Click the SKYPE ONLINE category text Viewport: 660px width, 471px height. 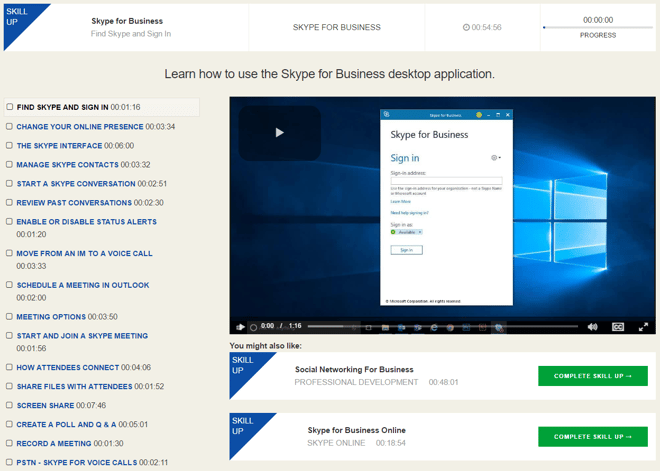(x=336, y=443)
